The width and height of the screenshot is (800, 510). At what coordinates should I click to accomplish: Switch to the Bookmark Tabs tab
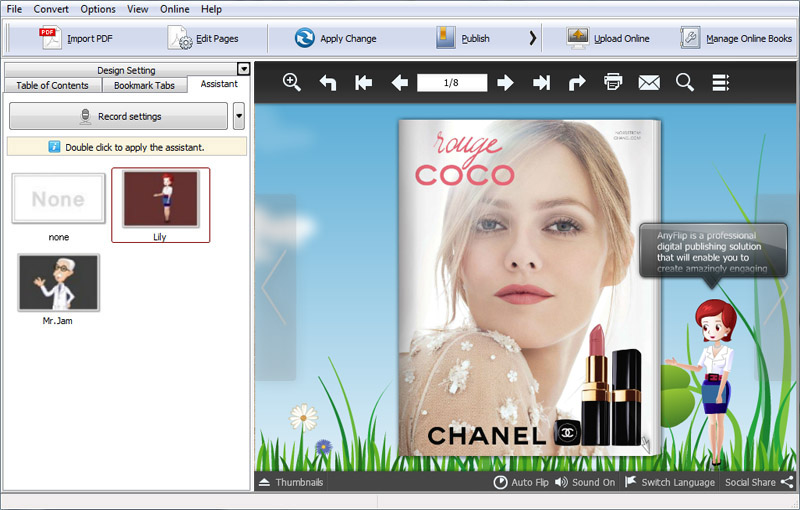pyautogui.click(x=144, y=85)
